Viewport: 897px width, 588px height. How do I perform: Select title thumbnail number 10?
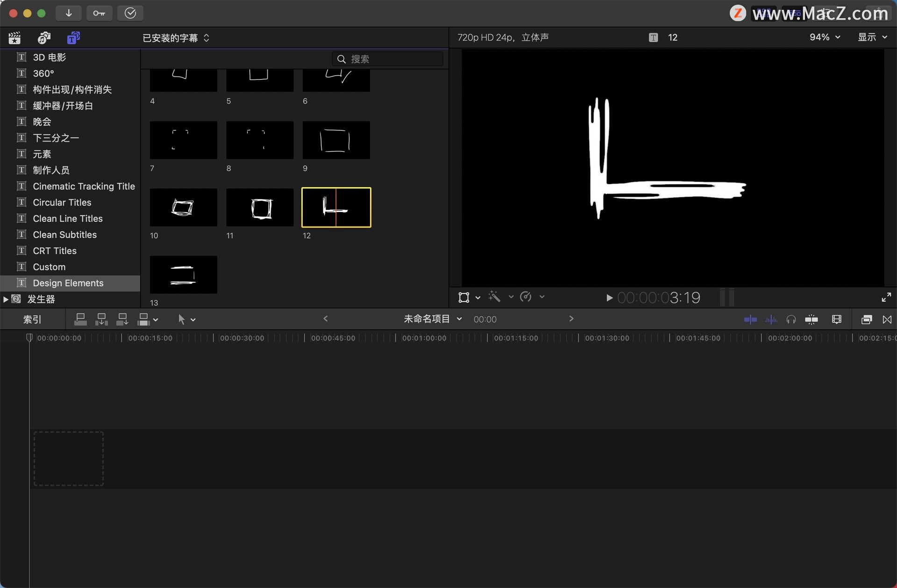click(183, 207)
